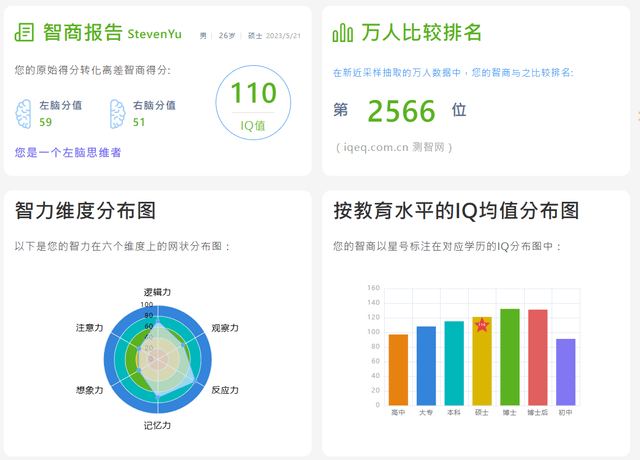The height and width of the screenshot is (460, 640).
Task: Click the orange 高中 bar
Action: pyautogui.click(x=398, y=370)
